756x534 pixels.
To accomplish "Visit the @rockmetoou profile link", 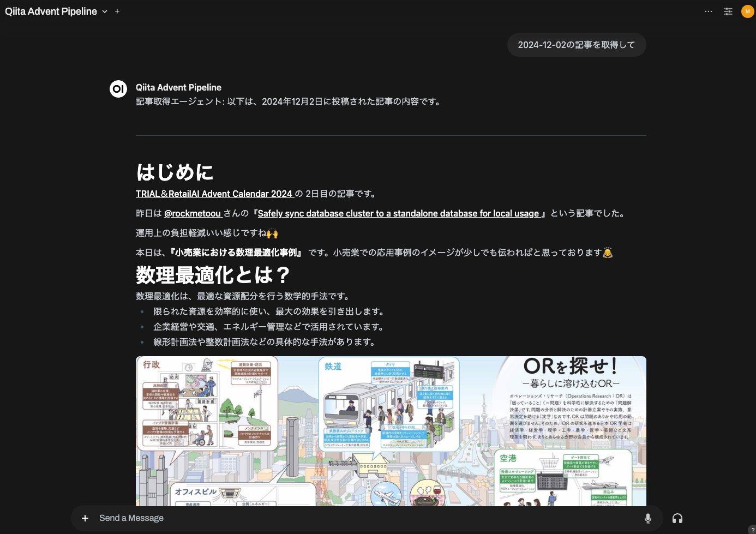I will [193, 213].
